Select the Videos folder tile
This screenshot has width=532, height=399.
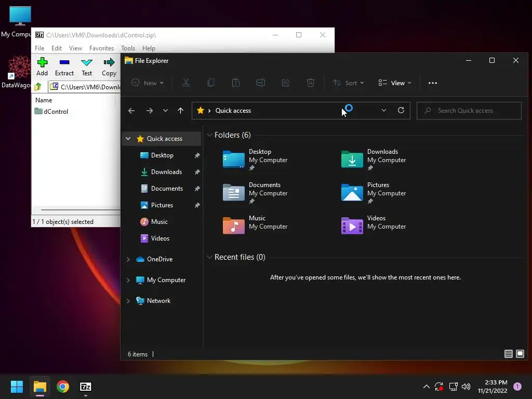pyautogui.click(x=374, y=226)
